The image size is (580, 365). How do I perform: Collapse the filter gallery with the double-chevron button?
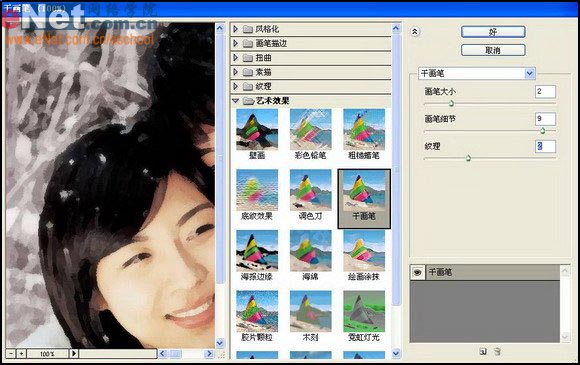coord(415,32)
